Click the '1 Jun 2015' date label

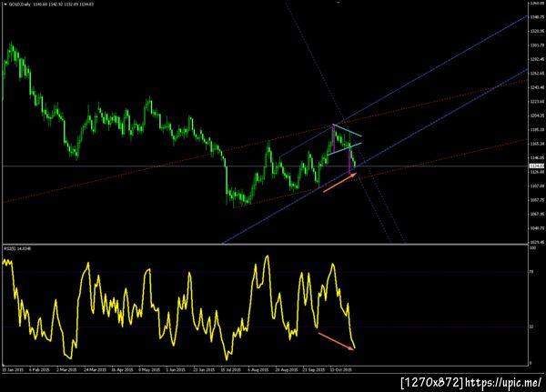[x=176, y=370]
